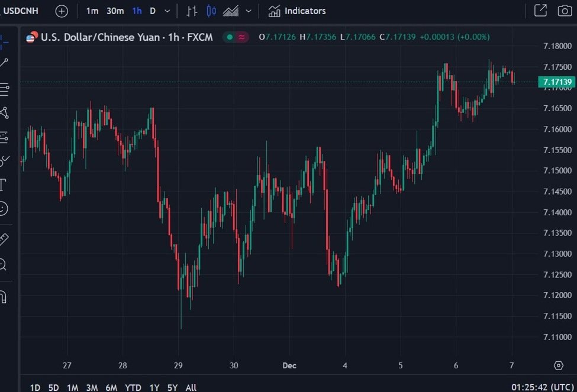Select the 1M date range
Viewport: 577px width, 392px height.
click(x=72, y=387)
